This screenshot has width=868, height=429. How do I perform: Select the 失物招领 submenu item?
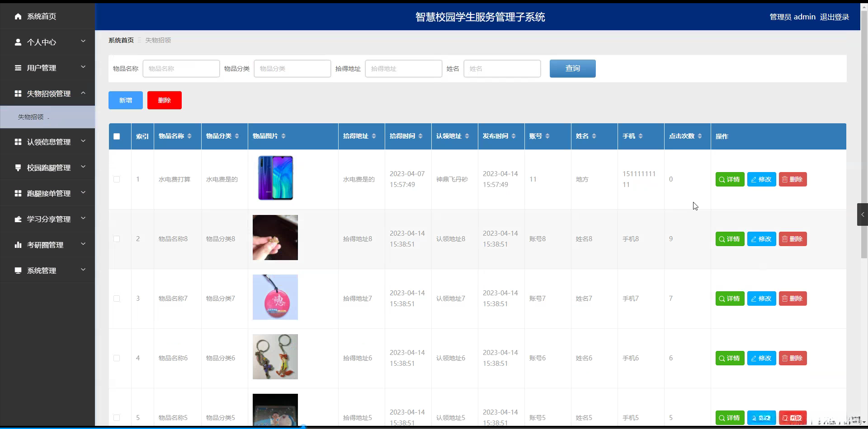(47, 117)
